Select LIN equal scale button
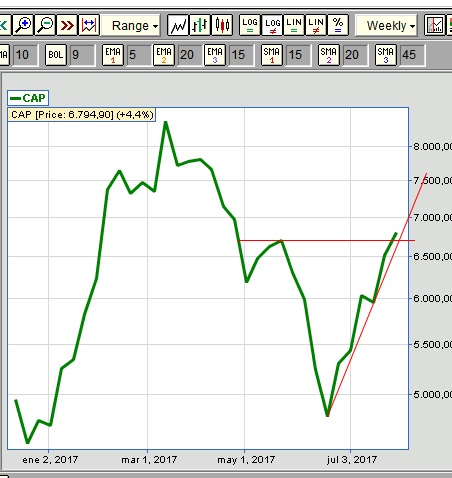This screenshot has width=452, height=478. 294,25
